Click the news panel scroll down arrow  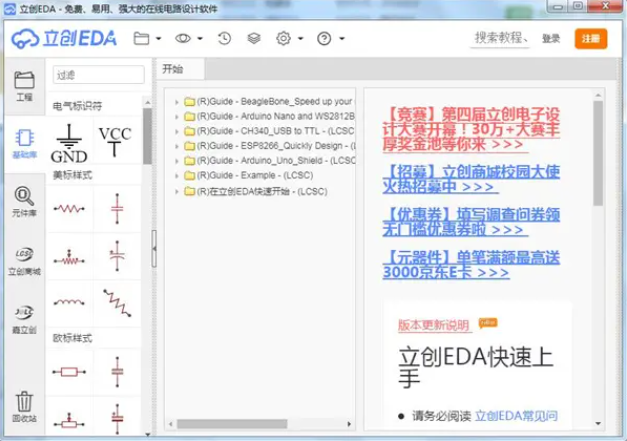click(x=598, y=423)
